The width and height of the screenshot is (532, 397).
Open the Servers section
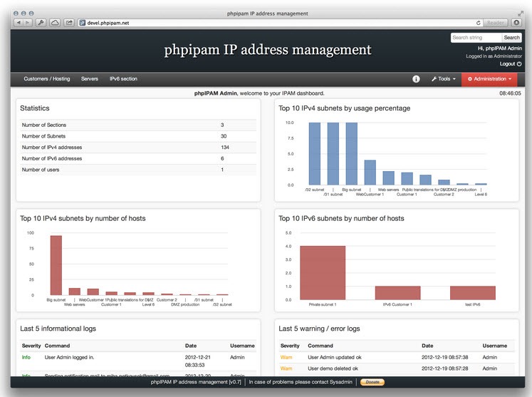tap(90, 79)
